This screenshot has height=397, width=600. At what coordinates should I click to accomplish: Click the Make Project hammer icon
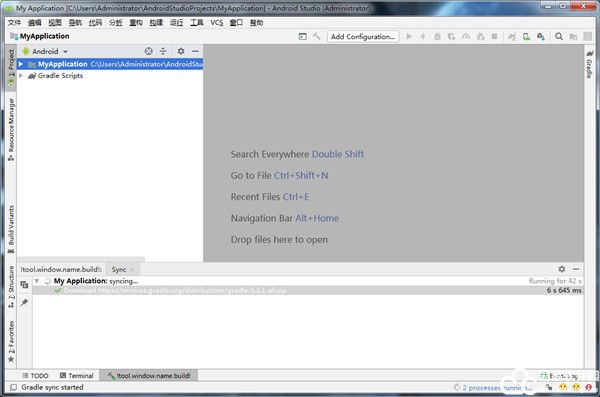[316, 36]
